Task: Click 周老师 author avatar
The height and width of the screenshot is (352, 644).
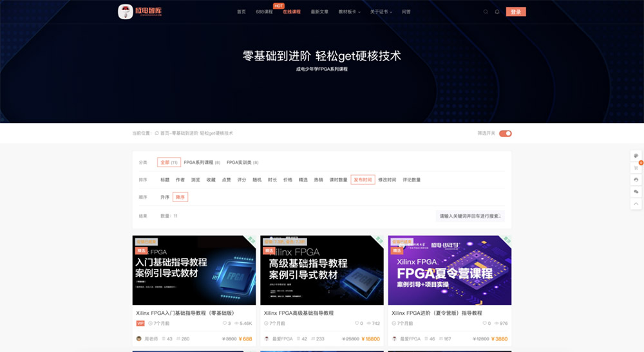Action: [139, 339]
